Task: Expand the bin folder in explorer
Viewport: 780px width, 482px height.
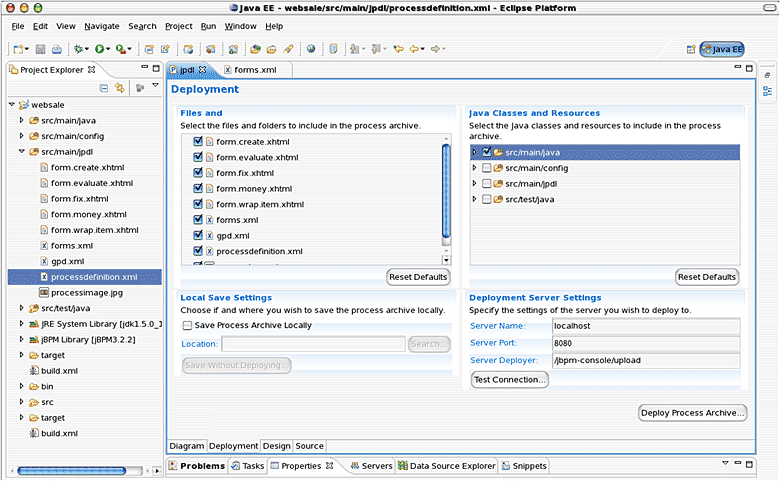Action: tap(21, 386)
